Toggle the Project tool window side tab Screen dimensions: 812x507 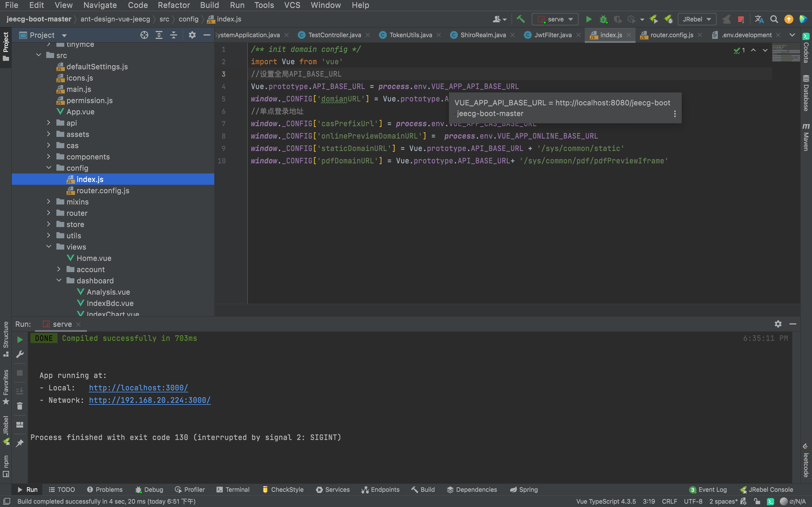6,46
